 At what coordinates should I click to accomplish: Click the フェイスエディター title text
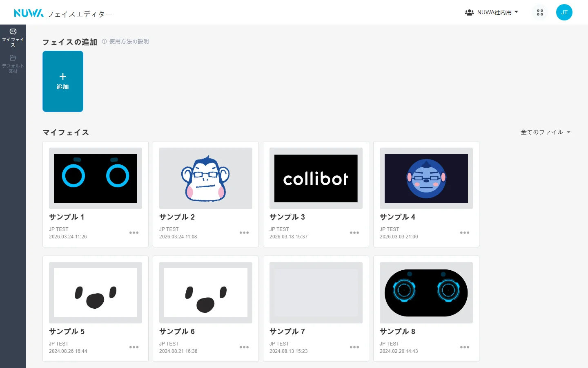coord(80,14)
